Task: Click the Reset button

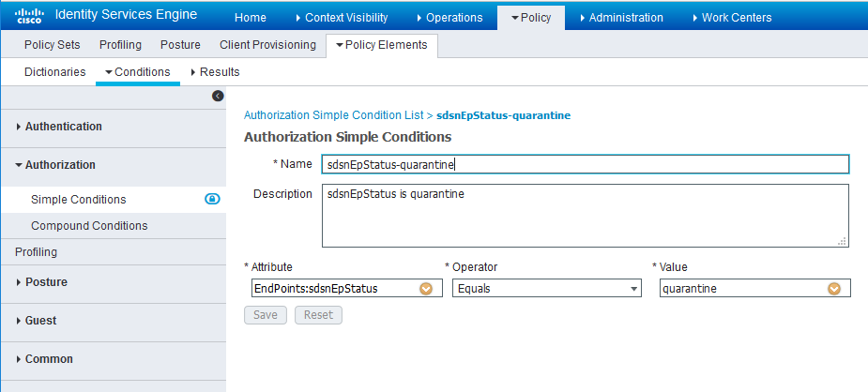Action: pyautogui.click(x=318, y=315)
